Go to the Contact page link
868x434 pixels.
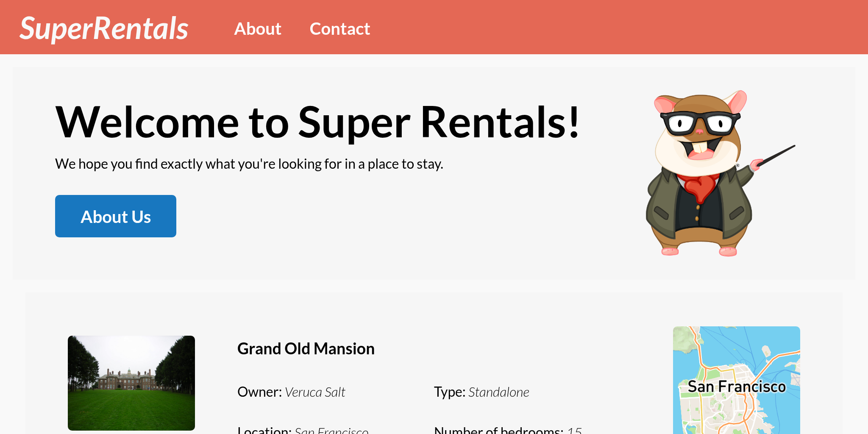339,29
